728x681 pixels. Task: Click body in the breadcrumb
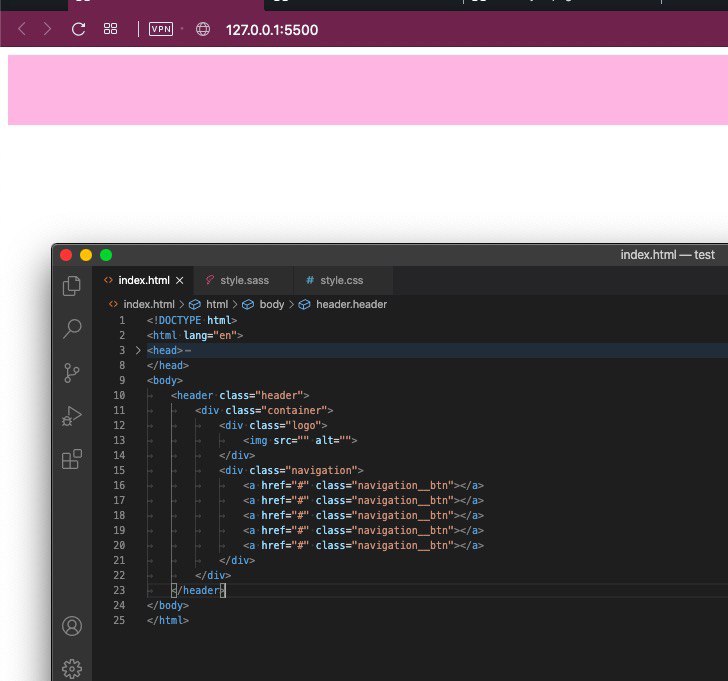coord(272,305)
